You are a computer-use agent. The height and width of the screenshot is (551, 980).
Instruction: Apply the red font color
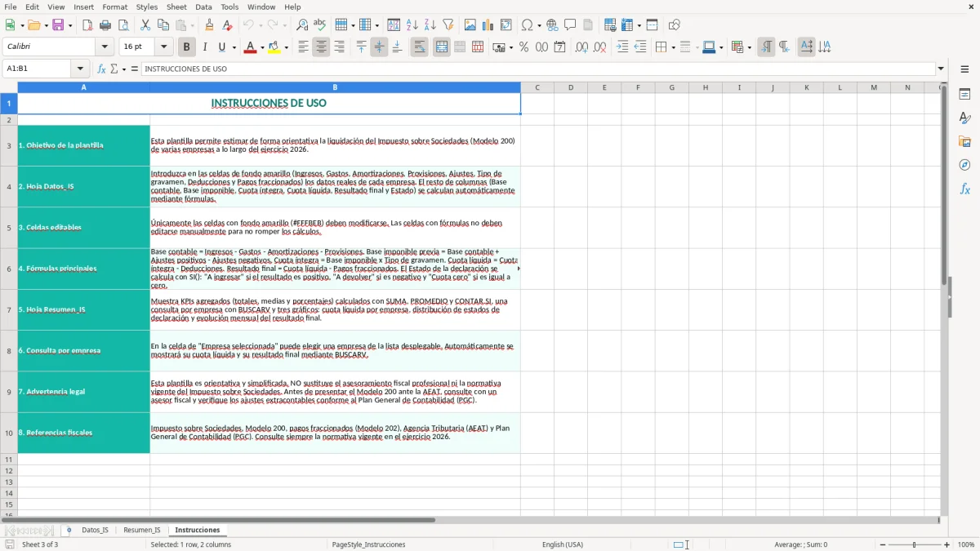click(x=249, y=47)
